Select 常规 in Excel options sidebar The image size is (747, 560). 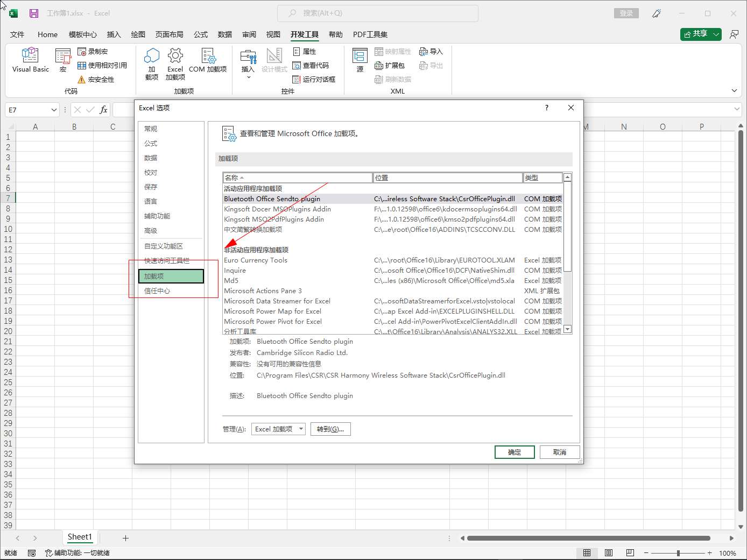171,129
